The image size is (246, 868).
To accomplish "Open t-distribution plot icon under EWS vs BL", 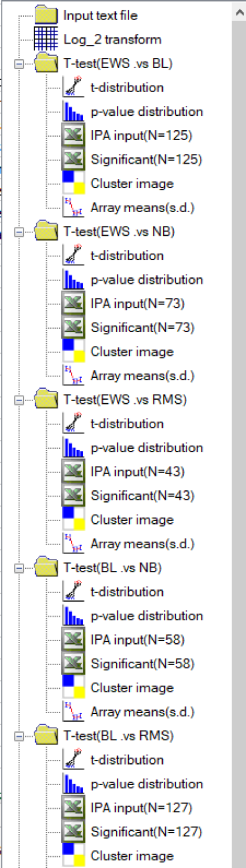I will pyautogui.click(x=73, y=88).
